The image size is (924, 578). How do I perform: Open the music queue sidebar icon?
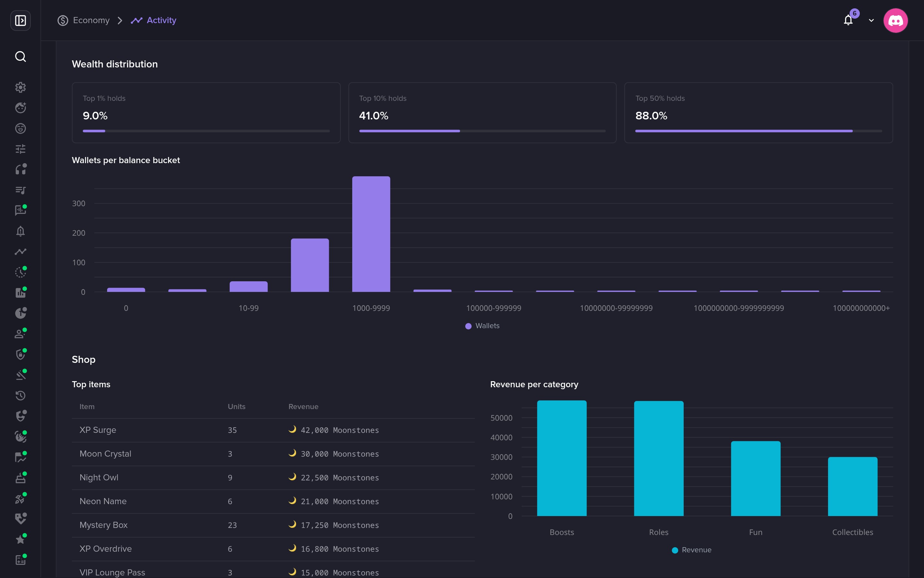pos(20,190)
